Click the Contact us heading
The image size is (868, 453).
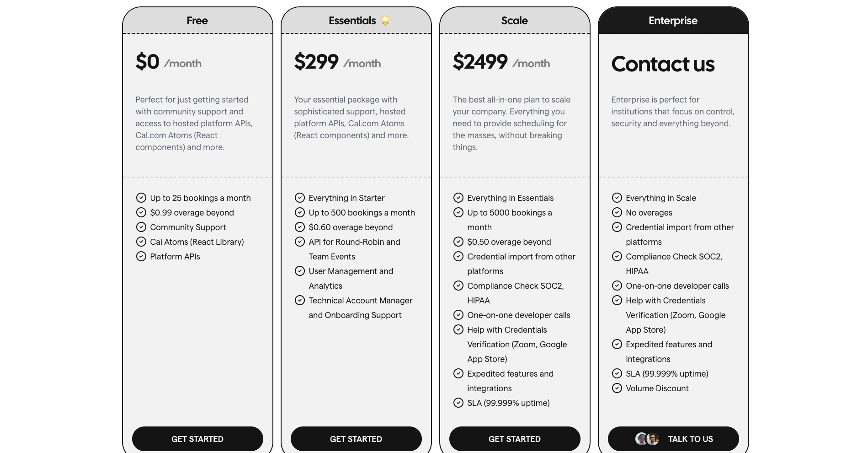coord(663,64)
